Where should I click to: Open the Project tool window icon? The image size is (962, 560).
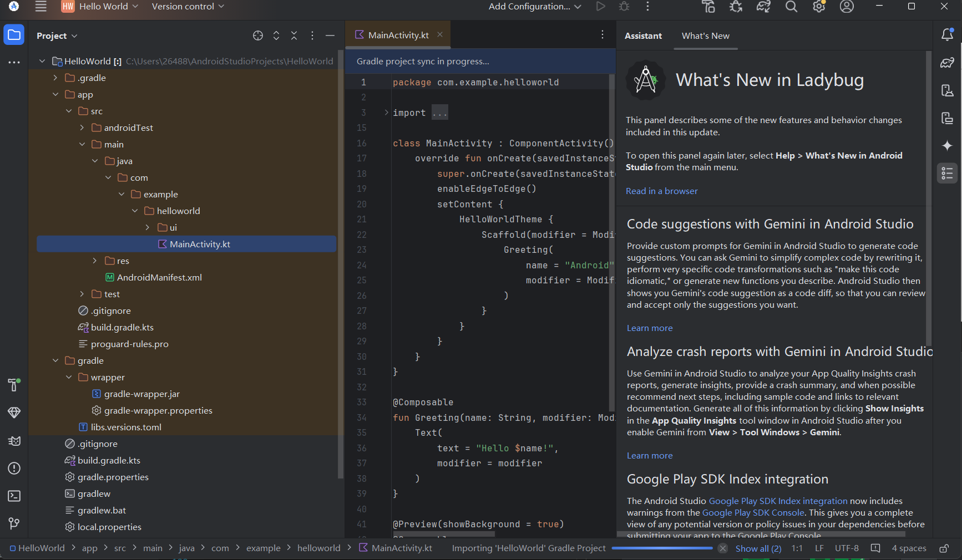(14, 35)
